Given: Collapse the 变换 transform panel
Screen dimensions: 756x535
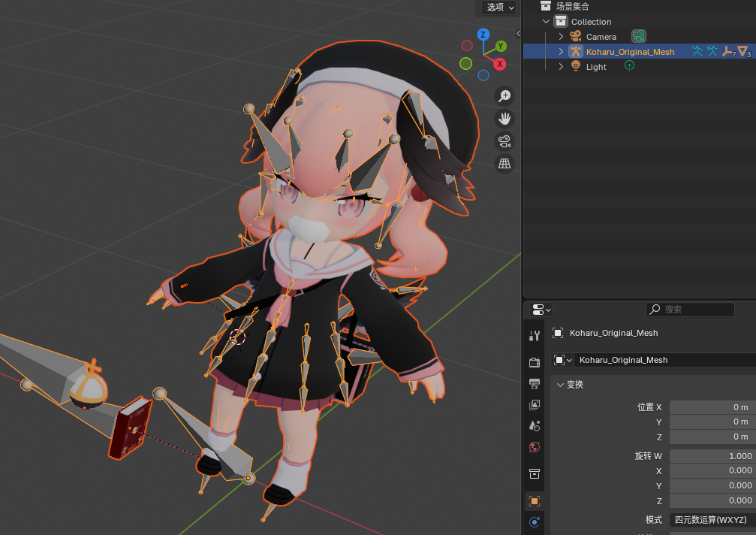Looking at the screenshot, I should click(560, 385).
